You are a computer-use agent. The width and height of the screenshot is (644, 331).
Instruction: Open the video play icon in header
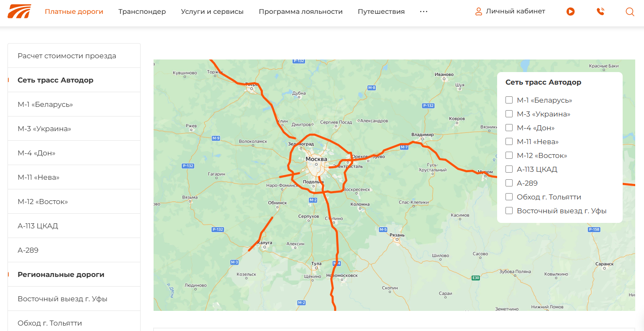570,12
